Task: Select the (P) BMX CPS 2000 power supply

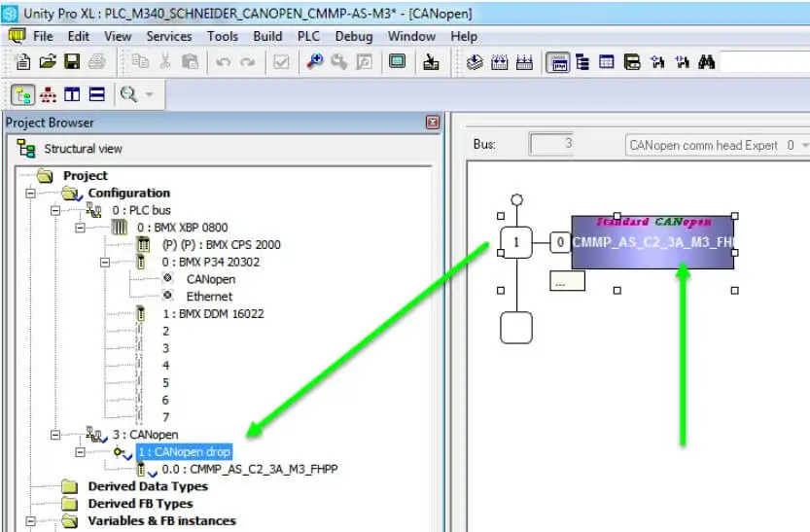Action: (221, 245)
